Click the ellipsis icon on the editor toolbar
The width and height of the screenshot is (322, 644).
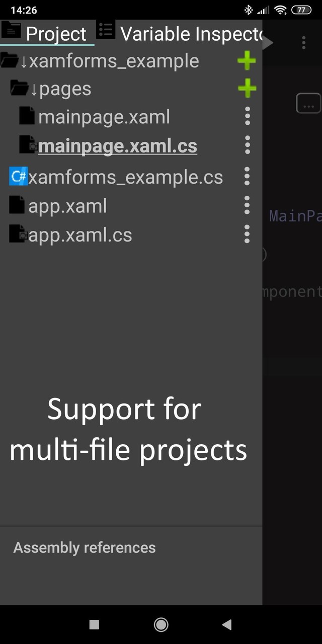308,103
